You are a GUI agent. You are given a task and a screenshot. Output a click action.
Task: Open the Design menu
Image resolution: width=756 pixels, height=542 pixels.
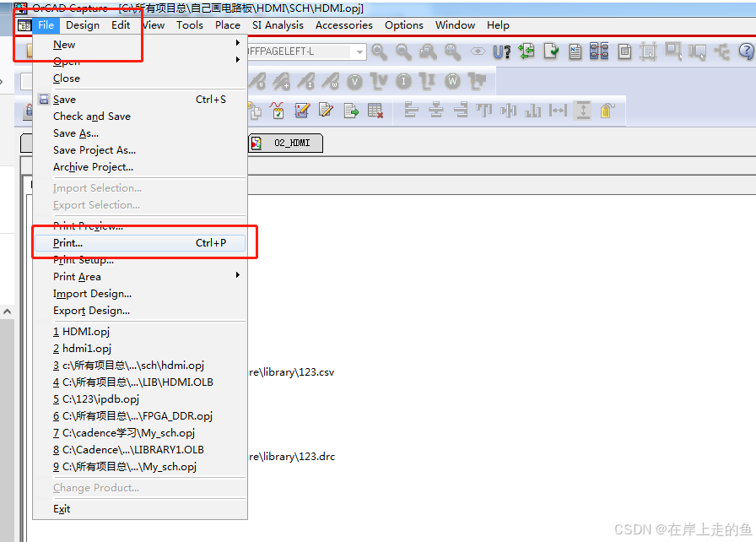coord(83,25)
